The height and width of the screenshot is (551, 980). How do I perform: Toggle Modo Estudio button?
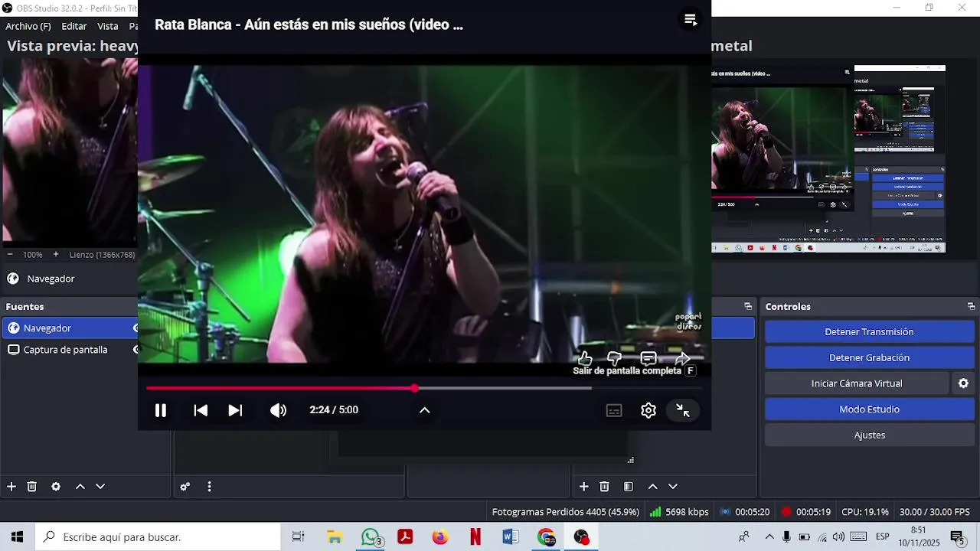point(869,409)
